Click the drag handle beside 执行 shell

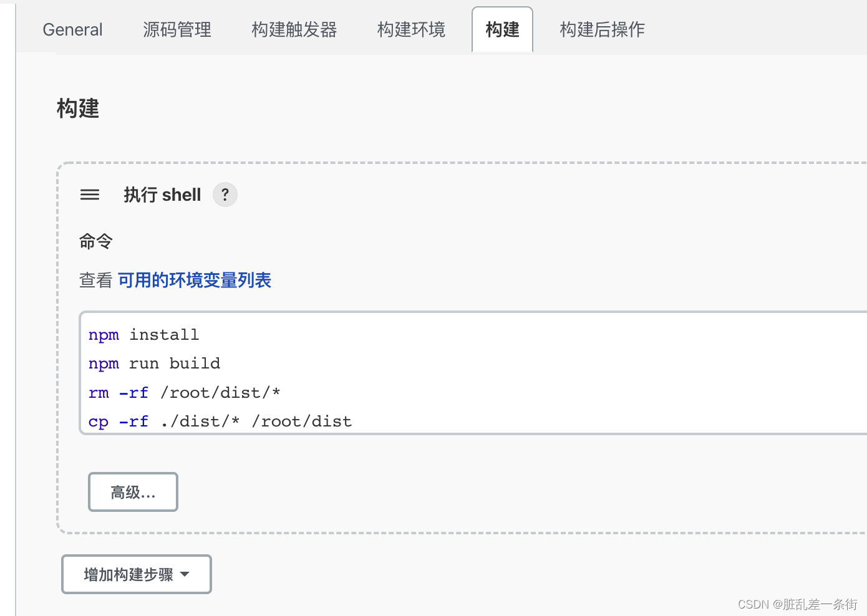pos(90,195)
